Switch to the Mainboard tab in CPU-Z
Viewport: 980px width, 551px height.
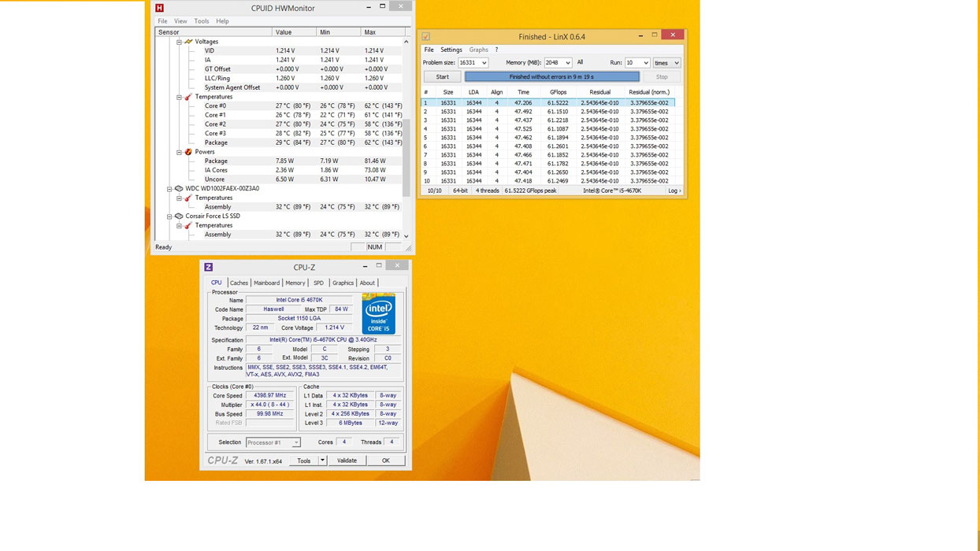[x=266, y=283]
